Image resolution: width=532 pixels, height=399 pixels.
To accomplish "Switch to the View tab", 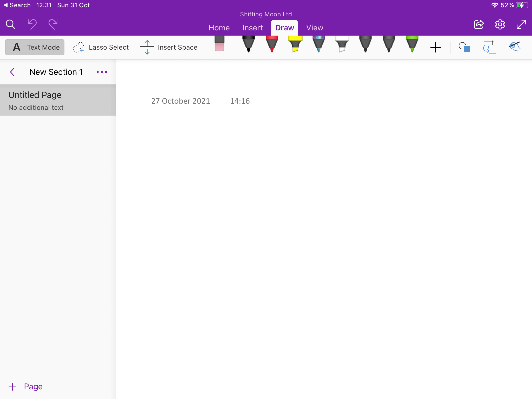I will point(315,28).
